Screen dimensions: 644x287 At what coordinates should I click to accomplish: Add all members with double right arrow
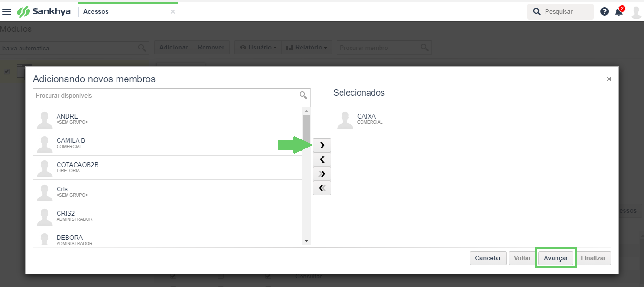pos(322,173)
